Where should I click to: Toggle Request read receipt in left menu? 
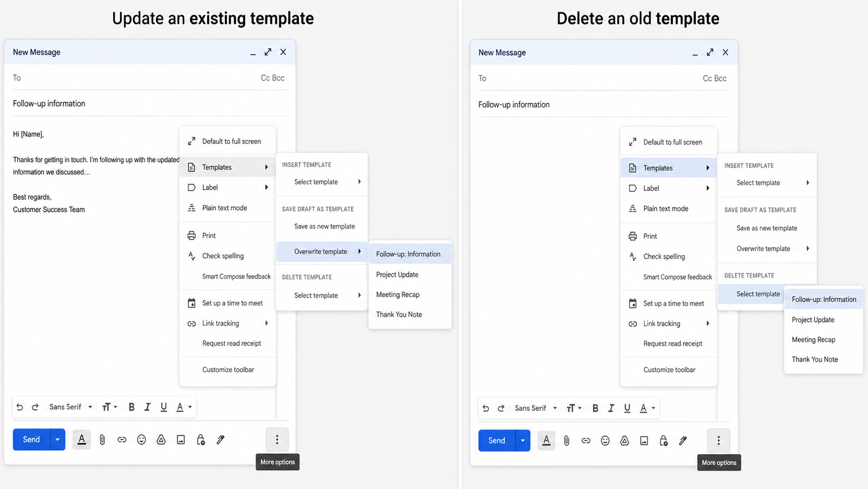pos(227,343)
